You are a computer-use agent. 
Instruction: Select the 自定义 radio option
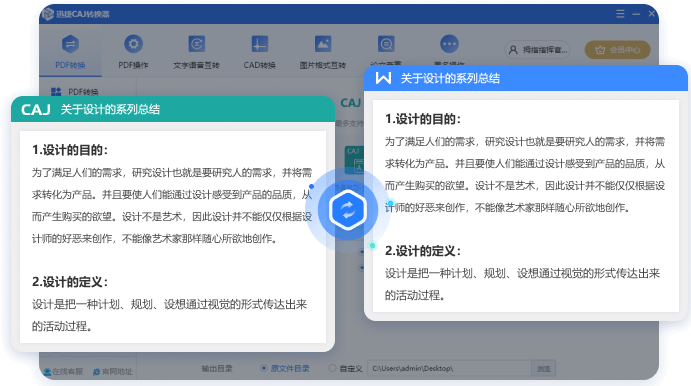[346, 368]
